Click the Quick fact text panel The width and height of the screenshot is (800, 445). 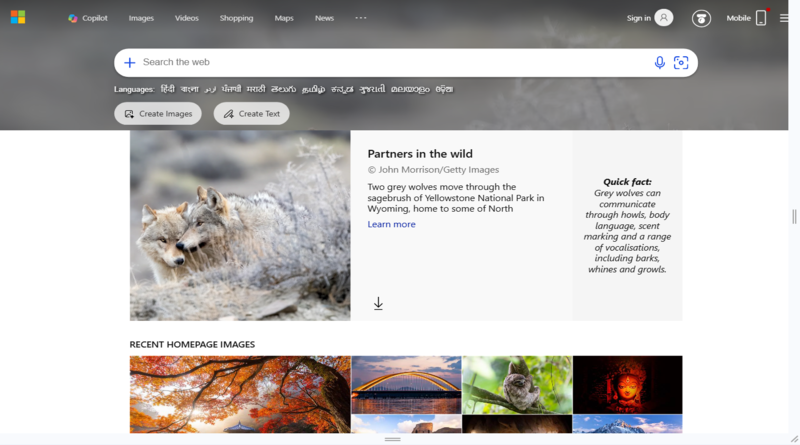pyautogui.click(x=627, y=226)
